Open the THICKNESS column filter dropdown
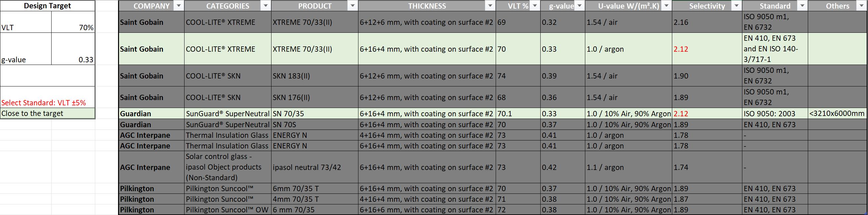The height and width of the screenshot is (215, 868). [490, 6]
